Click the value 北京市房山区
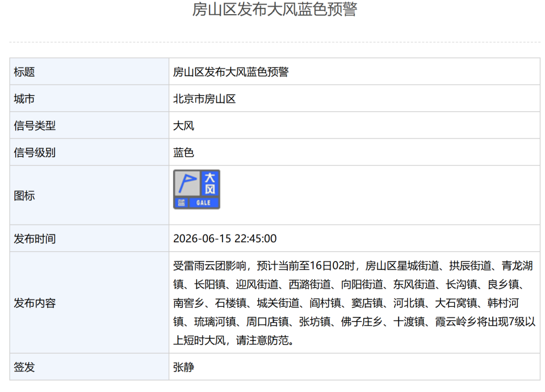545x392 pixels. (x=204, y=99)
